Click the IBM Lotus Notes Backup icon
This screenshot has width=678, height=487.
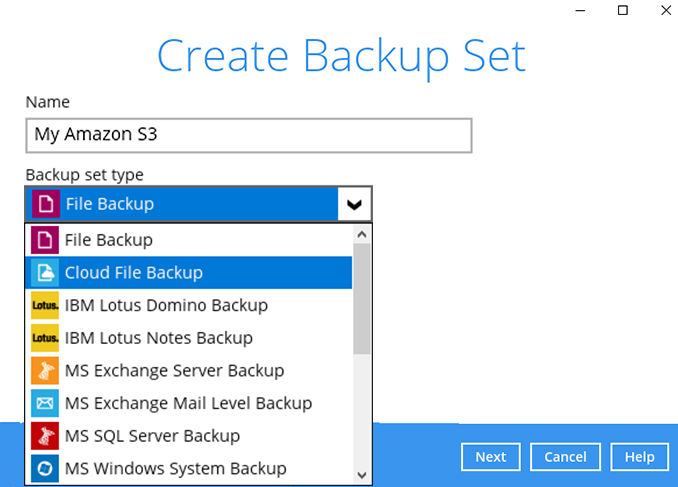click(x=45, y=338)
